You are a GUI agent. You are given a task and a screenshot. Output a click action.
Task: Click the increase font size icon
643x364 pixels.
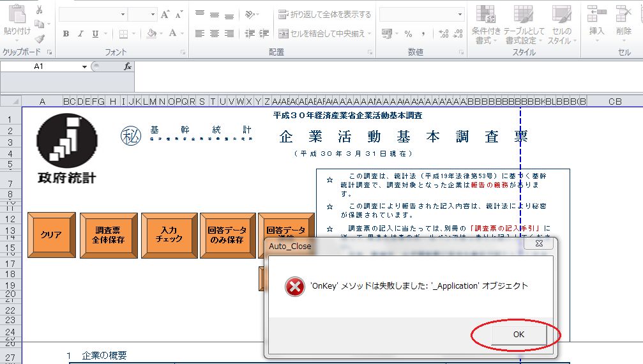coord(165,14)
